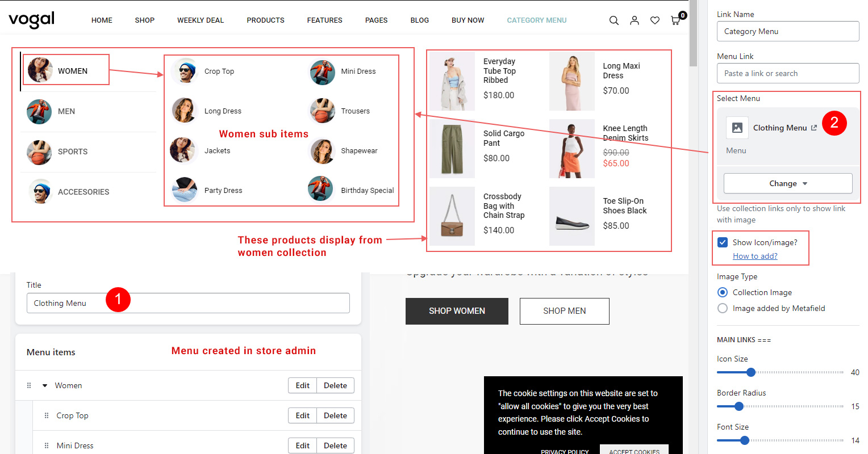Open the Change dropdown for selected menu
Image resolution: width=868 pixels, height=454 pixels.
(788, 183)
